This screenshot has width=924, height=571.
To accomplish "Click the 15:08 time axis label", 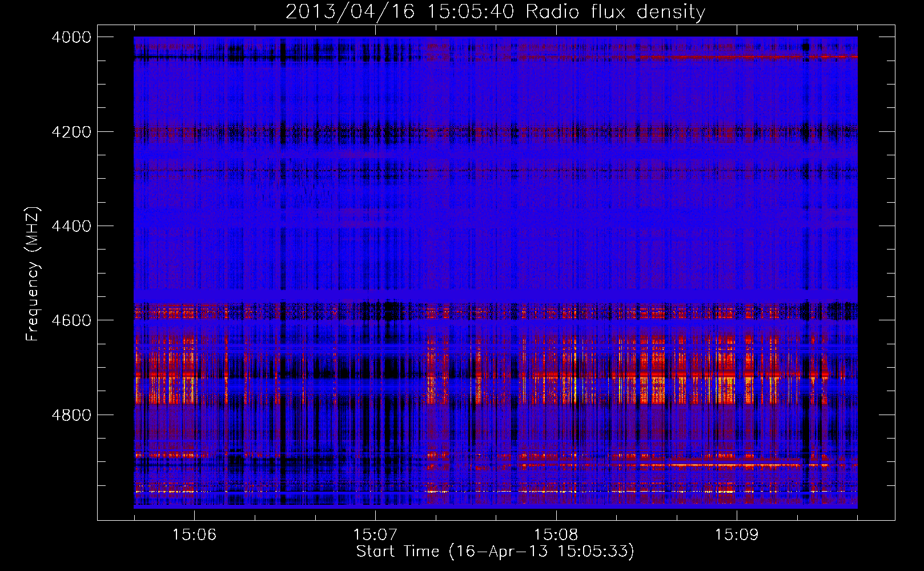I will click(556, 534).
